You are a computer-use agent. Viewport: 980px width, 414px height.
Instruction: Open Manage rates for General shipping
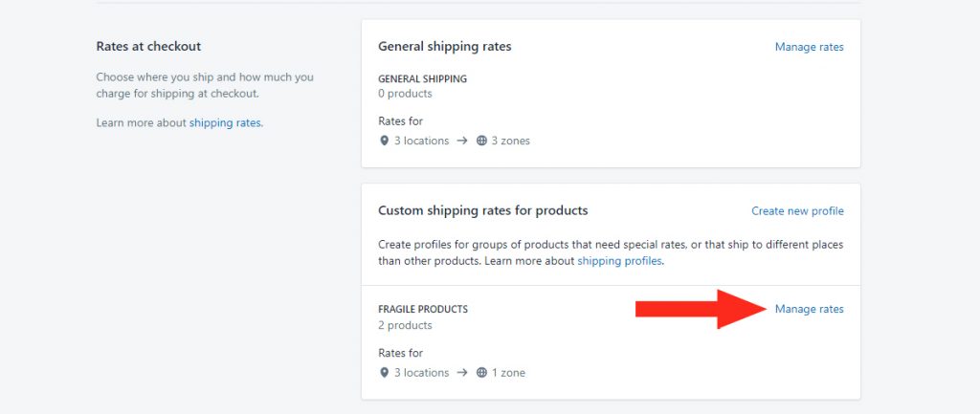click(x=809, y=47)
